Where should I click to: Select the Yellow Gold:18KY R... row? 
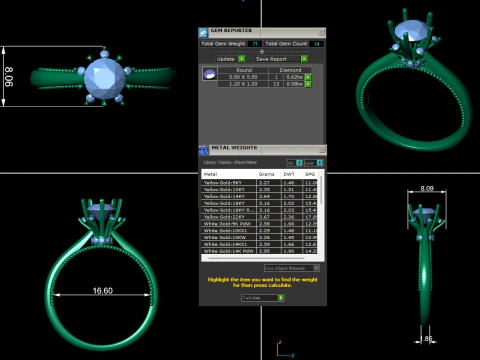(x=259, y=210)
